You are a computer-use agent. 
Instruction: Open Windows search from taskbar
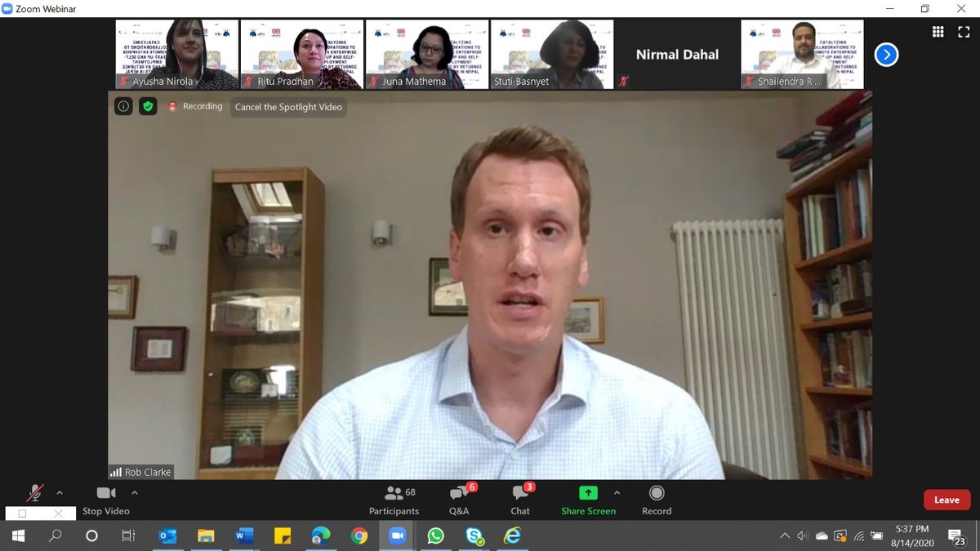[55, 536]
